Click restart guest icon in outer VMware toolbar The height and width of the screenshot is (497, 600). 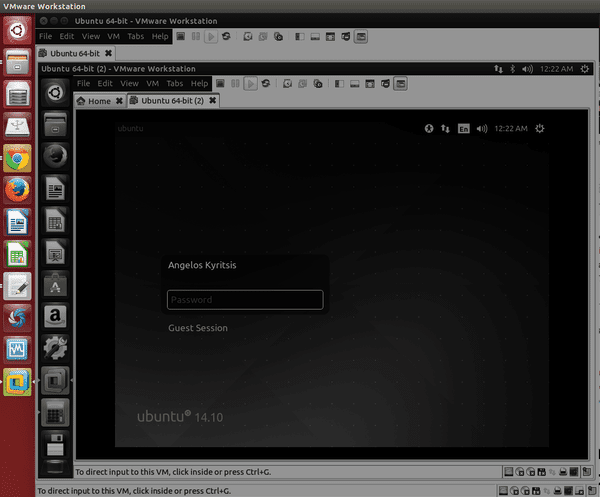click(x=226, y=36)
